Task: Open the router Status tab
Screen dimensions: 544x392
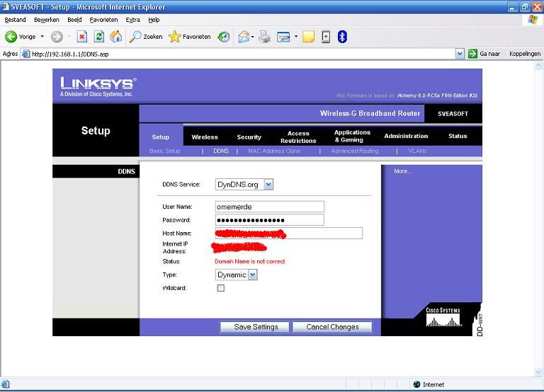Action: tap(458, 136)
